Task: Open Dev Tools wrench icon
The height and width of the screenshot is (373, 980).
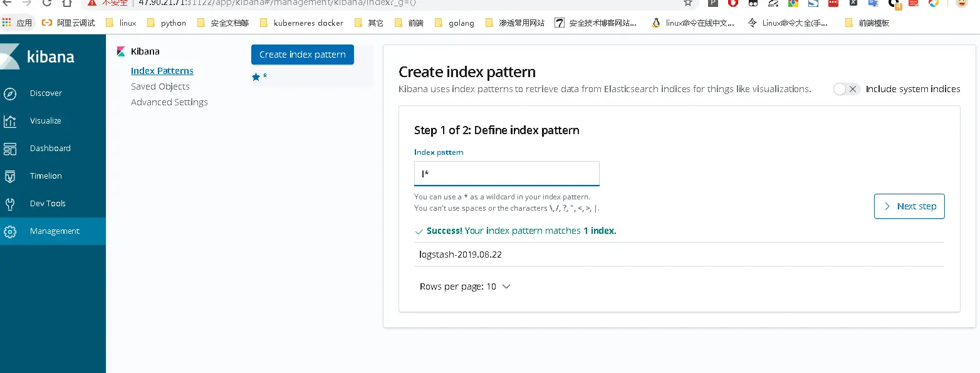Action: tap(10, 204)
